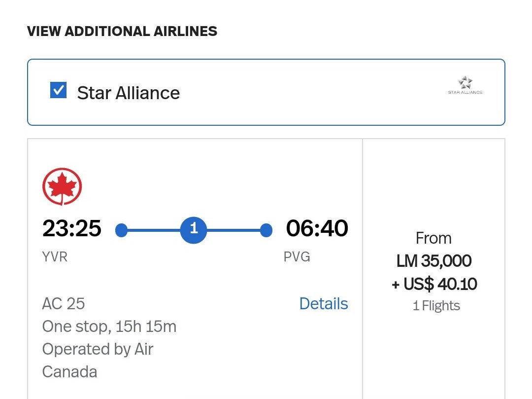Screen dimensions: 532x399
Task: Select the 23:25 departure time
Action: point(72,229)
